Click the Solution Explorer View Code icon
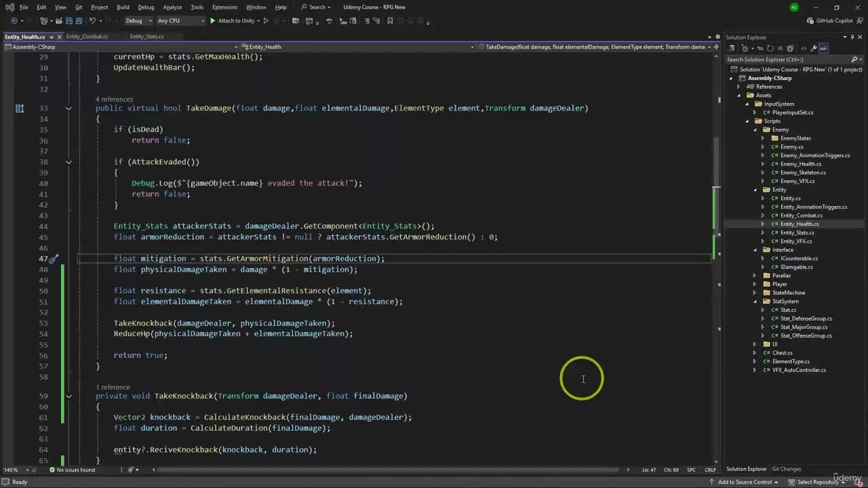The height and width of the screenshot is (488, 868). click(804, 48)
